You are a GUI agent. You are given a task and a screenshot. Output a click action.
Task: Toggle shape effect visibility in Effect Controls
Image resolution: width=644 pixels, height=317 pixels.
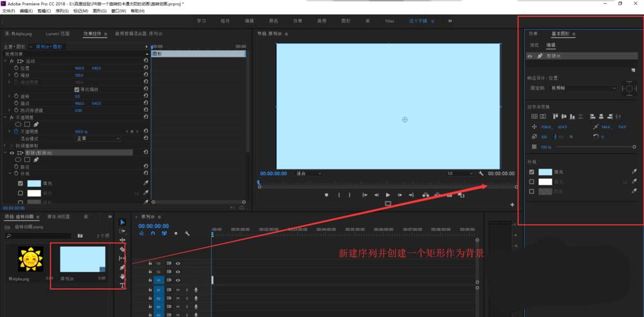click(x=12, y=153)
